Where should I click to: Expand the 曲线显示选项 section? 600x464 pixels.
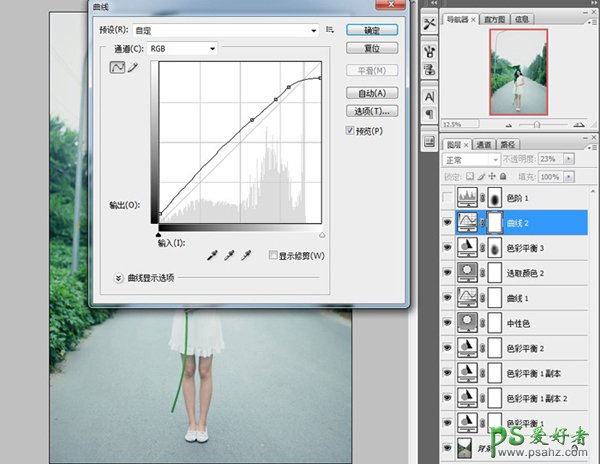(120, 278)
